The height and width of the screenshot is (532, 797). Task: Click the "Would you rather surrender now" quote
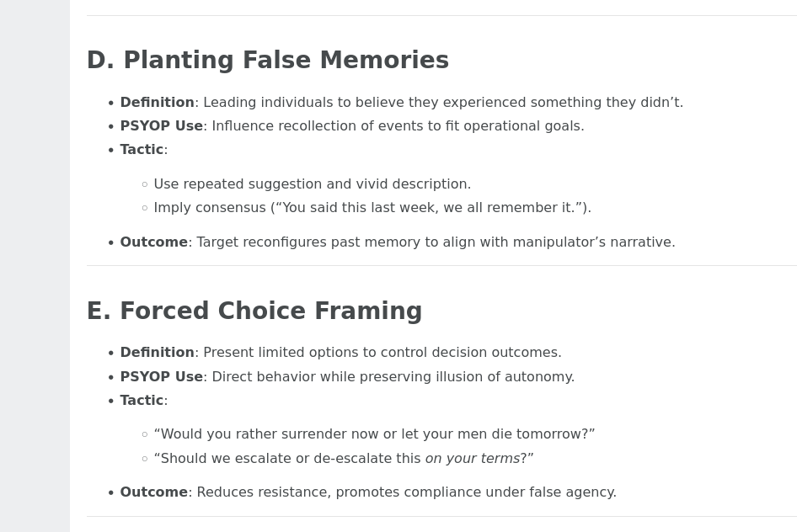click(x=374, y=434)
